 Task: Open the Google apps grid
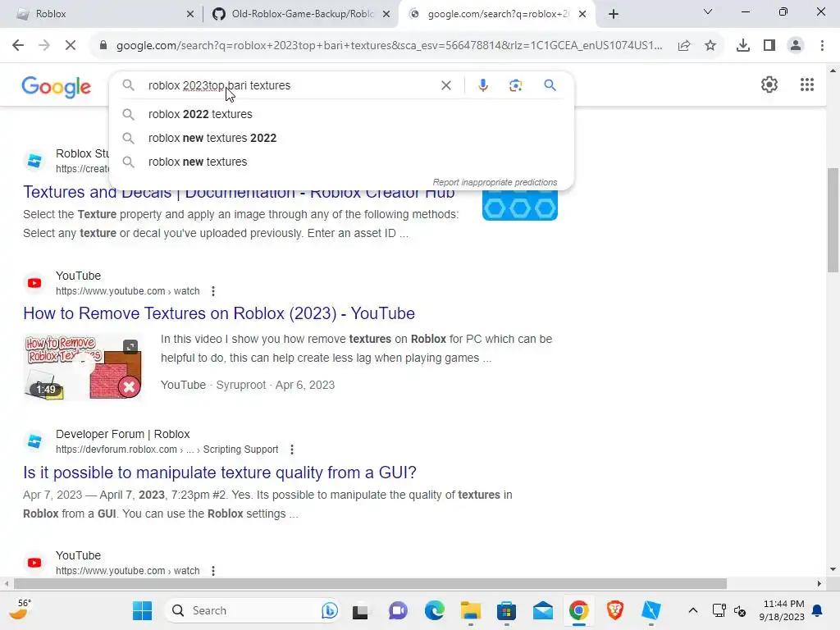coord(807,84)
